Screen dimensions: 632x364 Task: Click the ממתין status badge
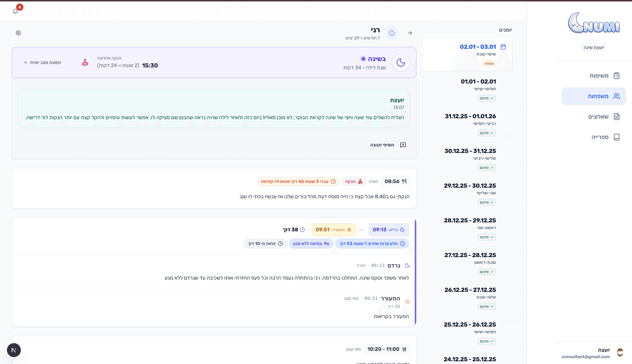489,64
